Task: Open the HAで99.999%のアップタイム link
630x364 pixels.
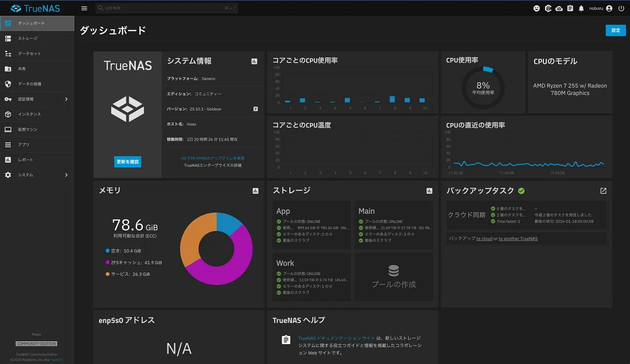Action: (x=213, y=158)
